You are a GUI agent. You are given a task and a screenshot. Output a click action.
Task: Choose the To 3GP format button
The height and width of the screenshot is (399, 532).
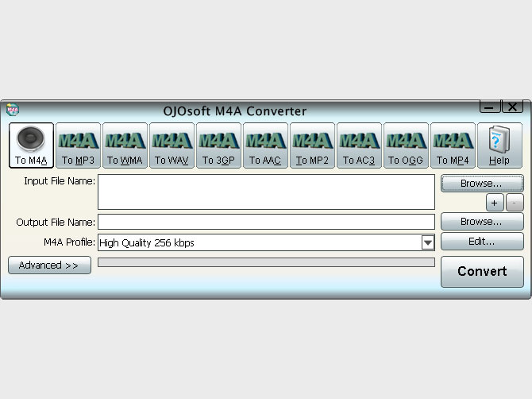coord(218,145)
